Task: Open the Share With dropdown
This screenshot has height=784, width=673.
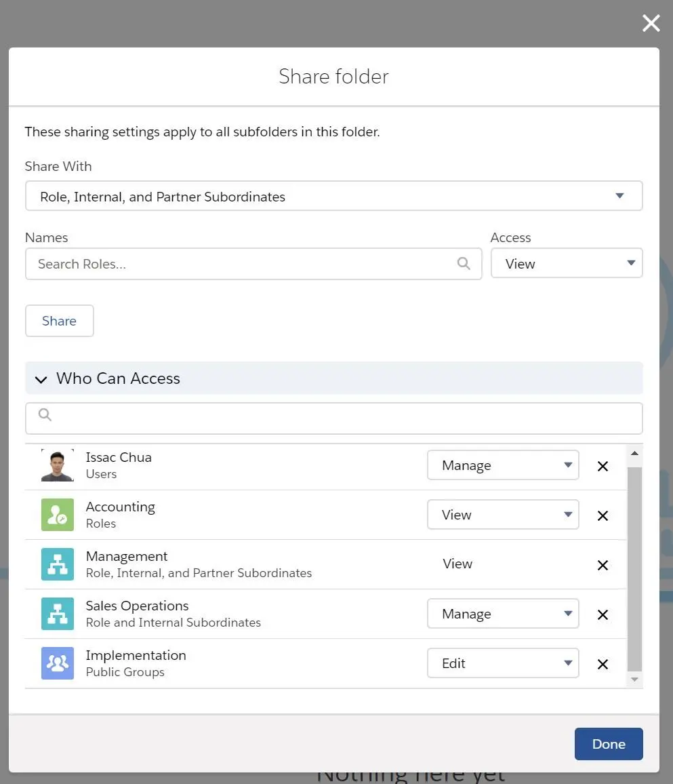Action: 333,196
